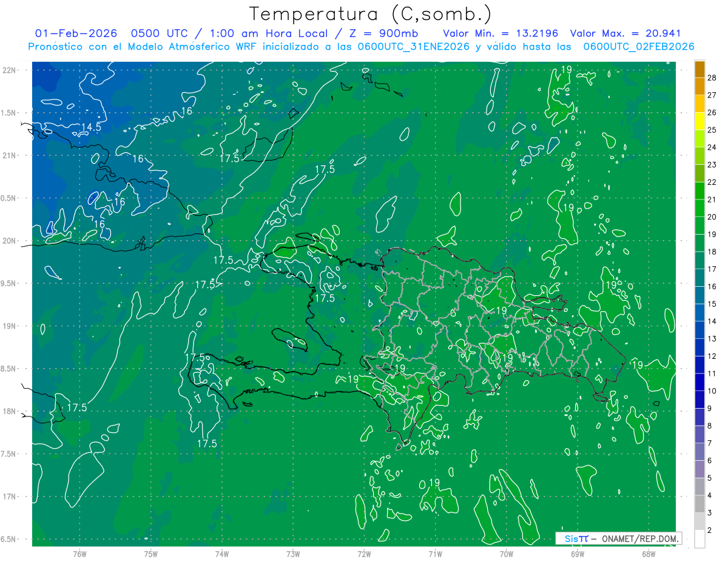Click the colorbar label '22'
Image resolution: width=728 pixels, height=562 pixels.
coord(712,182)
